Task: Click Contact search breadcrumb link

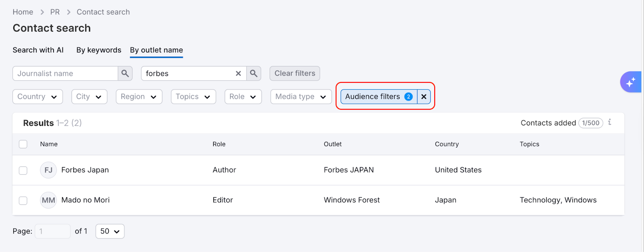Action: pos(103,12)
